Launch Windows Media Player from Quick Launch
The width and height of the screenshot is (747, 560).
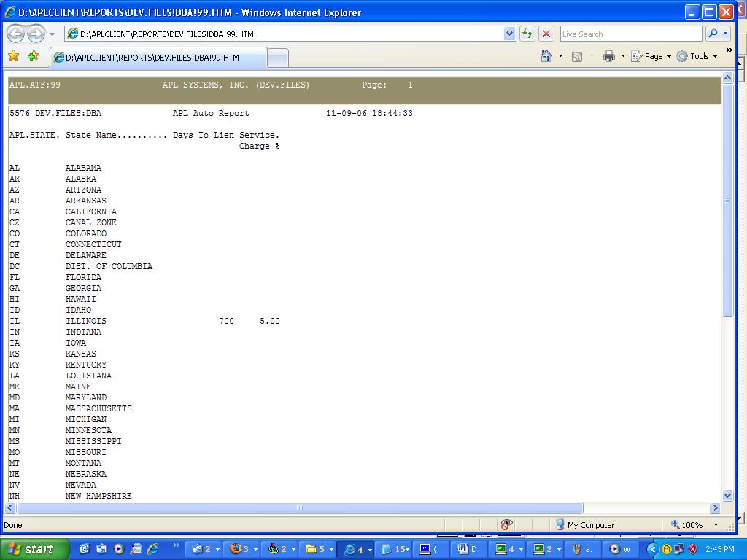tap(119, 549)
